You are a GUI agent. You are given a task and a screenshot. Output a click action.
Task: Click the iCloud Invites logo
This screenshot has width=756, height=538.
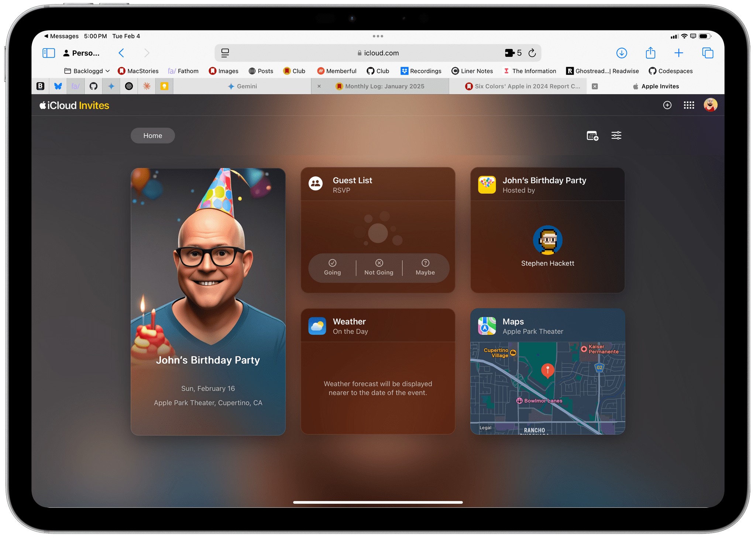(74, 106)
